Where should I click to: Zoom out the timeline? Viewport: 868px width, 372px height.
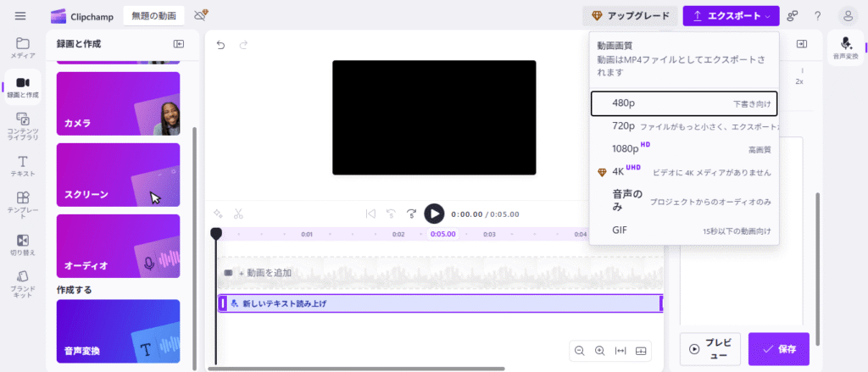point(580,350)
